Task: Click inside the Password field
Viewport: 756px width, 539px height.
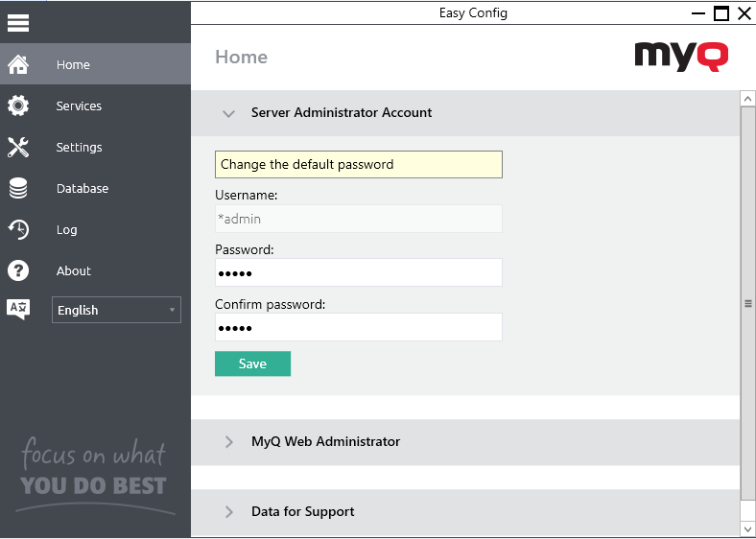Action: [x=358, y=273]
